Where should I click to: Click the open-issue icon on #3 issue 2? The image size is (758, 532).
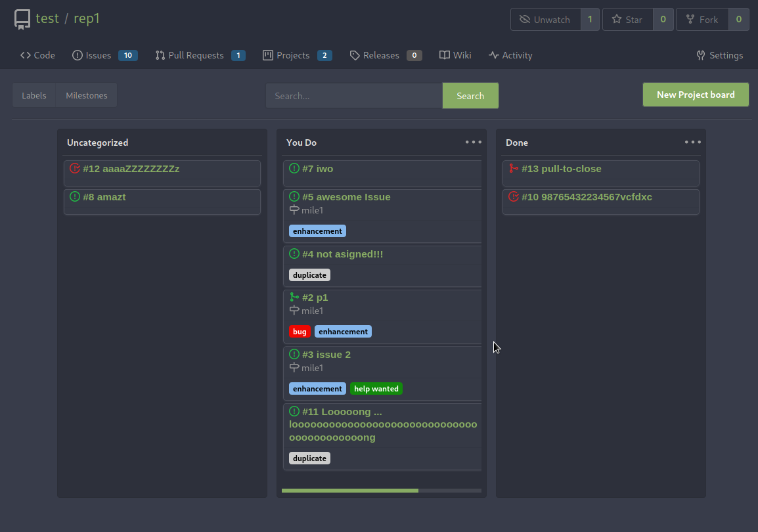(294, 354)
